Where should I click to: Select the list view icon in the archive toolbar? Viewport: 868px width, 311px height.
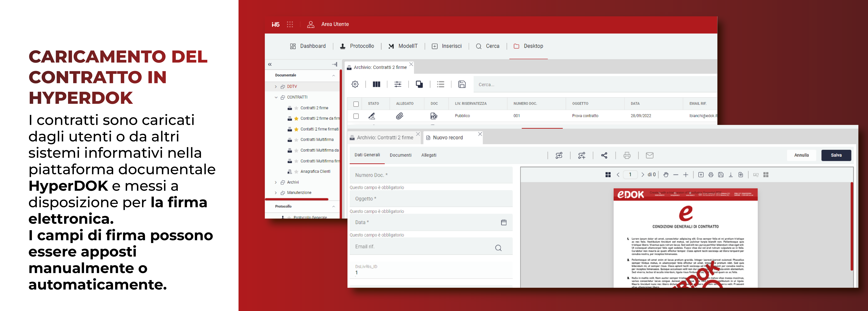[441, 84]
